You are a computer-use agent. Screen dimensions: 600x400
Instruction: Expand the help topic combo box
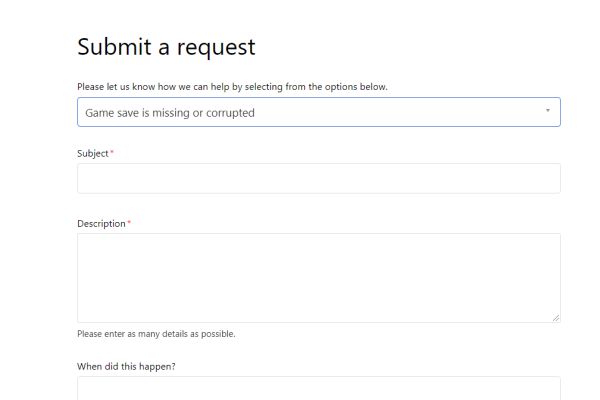coord(318,112)
